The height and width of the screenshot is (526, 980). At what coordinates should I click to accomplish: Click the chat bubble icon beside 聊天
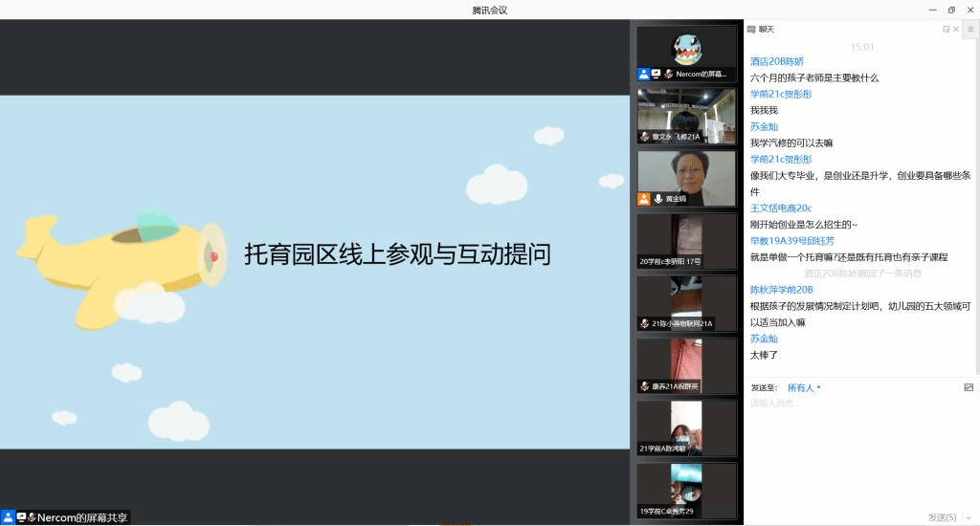[751, 30]
